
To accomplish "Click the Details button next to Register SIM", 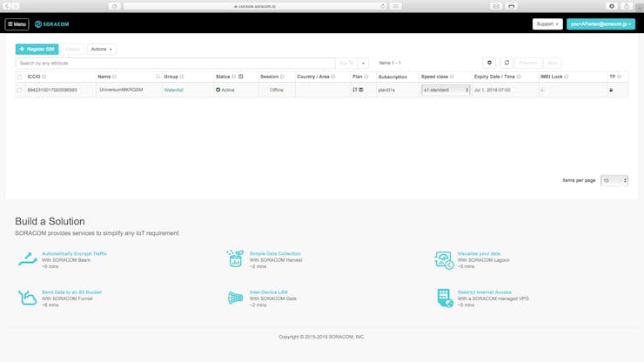I will 73,50.
